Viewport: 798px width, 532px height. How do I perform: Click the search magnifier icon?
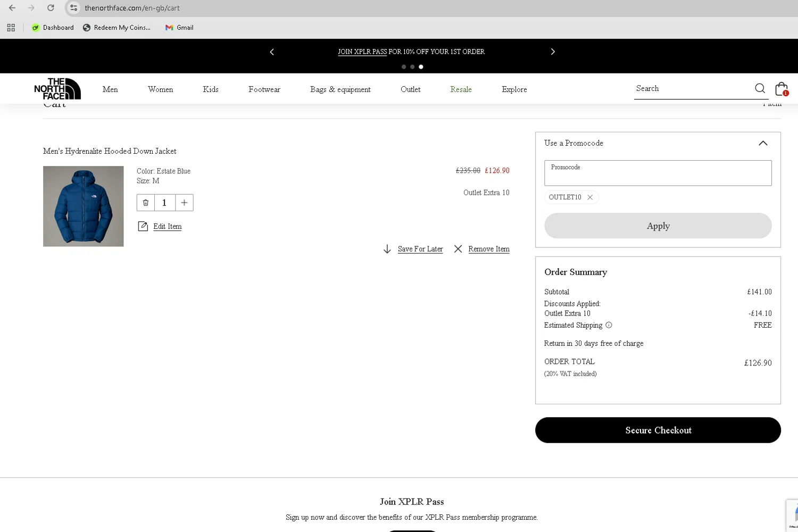760,88
